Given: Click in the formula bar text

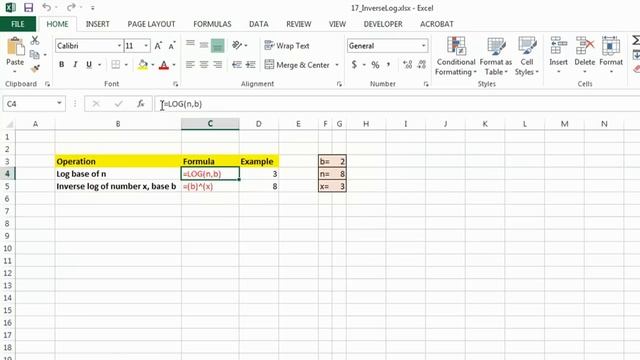Looking at the screenshot, I should [x=183, y=104].
